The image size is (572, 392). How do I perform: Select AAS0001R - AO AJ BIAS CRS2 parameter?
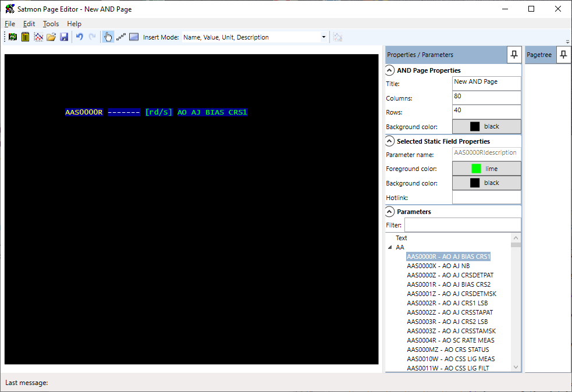point(448,284)
